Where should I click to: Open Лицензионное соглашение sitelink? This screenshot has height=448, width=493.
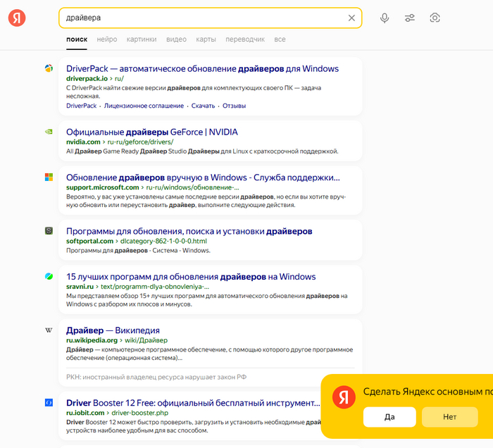point(144,106)
